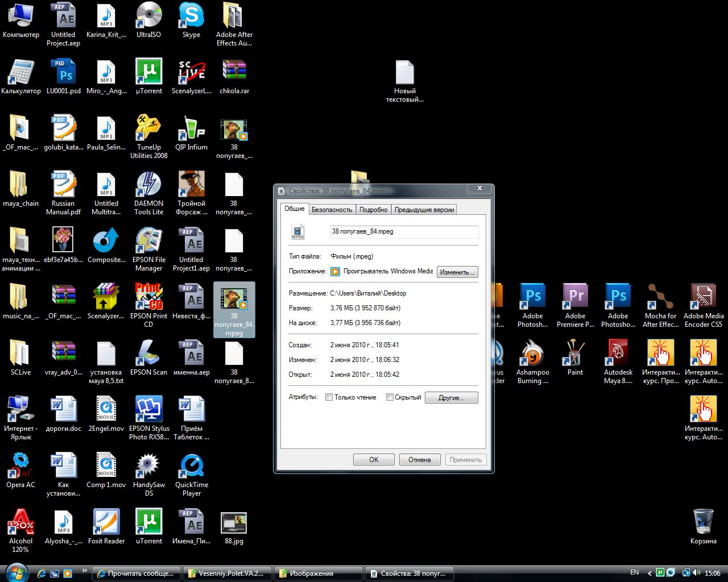Click the Internet Explorer Quick Launch icon

[42, 573]
